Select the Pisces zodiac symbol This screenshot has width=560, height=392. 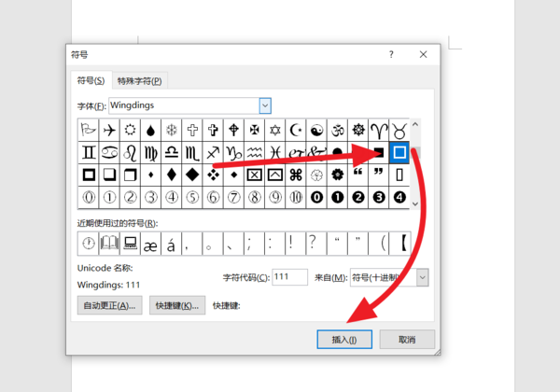tap(275, 153)
